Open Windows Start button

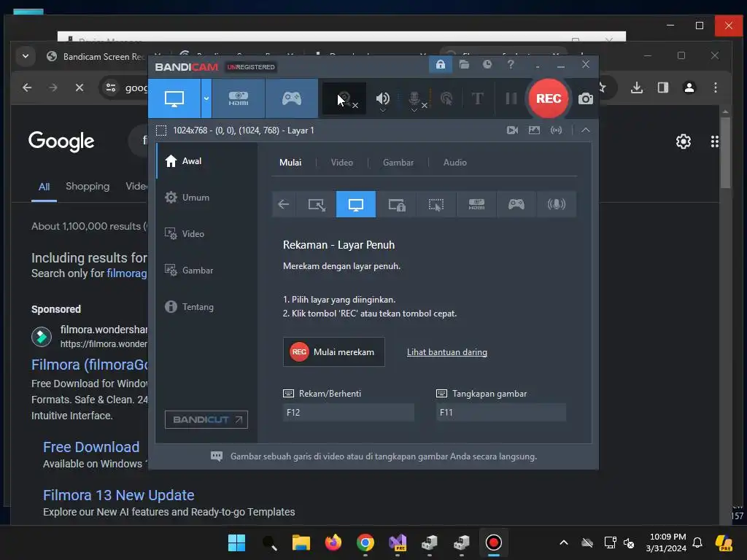tap(236, 542)
